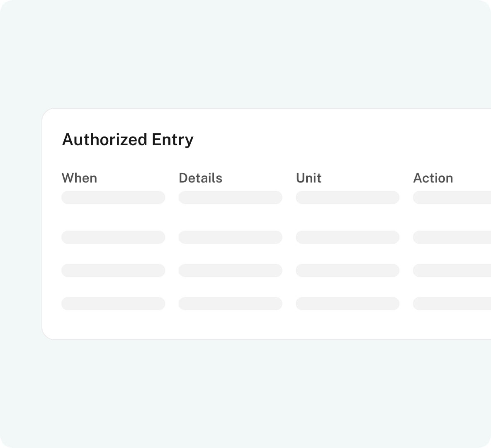Click third row placeholder under When
The image size is (491, 448).
113,270
